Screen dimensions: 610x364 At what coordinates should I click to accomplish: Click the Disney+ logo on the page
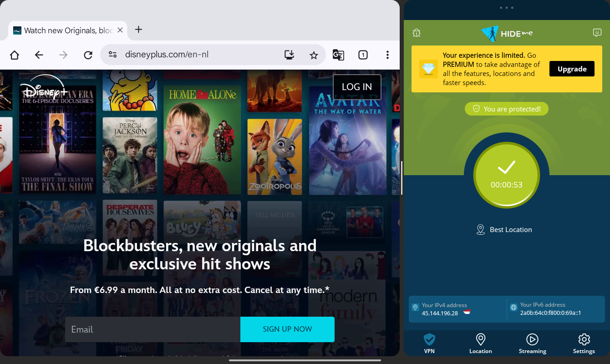[44, 87]
